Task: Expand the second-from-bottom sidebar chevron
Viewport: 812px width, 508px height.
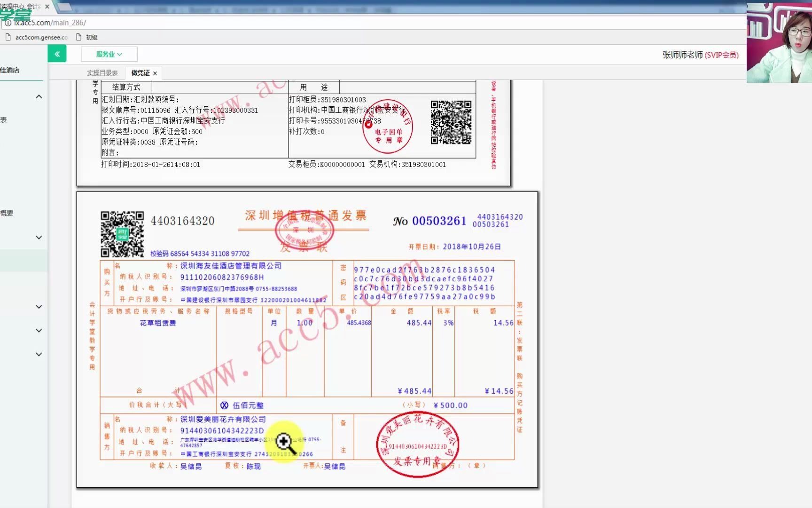Action: [x=39, y=331]
